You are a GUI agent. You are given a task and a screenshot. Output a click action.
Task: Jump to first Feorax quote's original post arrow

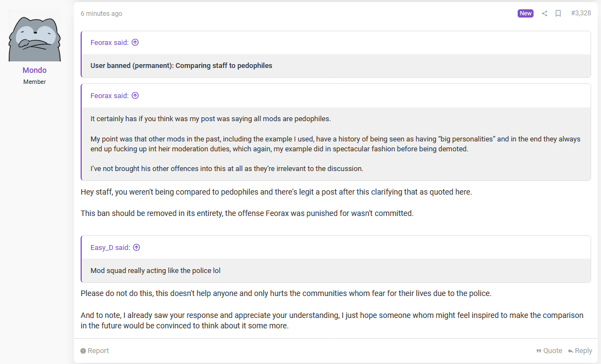coord(135,43)
